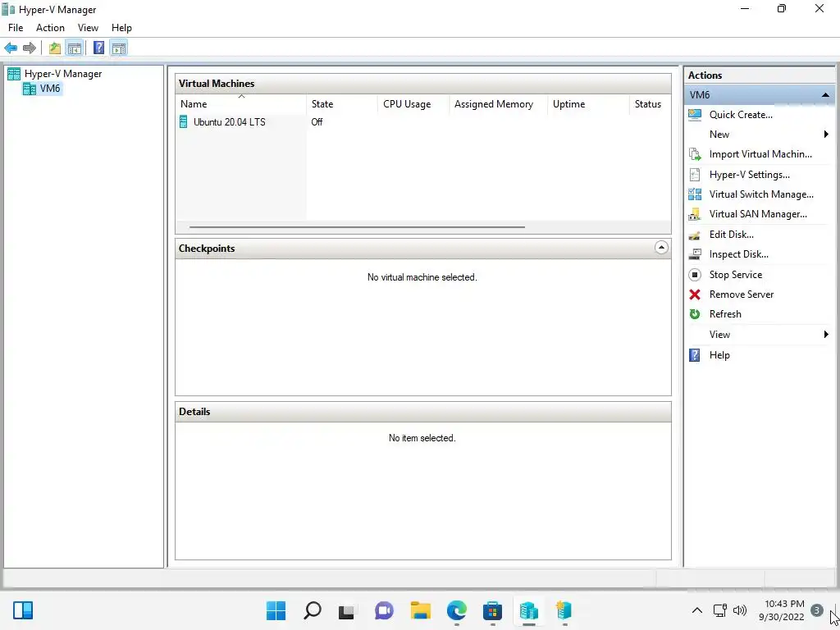Click the Help icon in Actions pane
The height and width of the screenshot is (630, 840).
click(x=695, y=355)
